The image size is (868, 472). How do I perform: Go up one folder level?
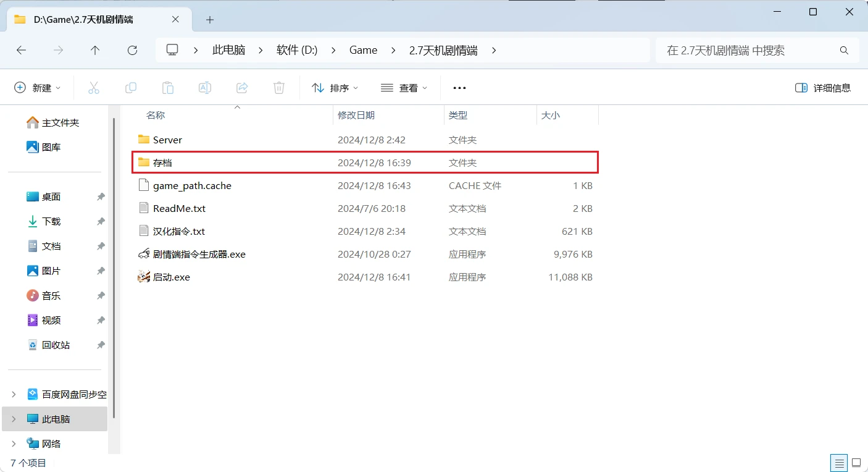[x=95, y=51]
